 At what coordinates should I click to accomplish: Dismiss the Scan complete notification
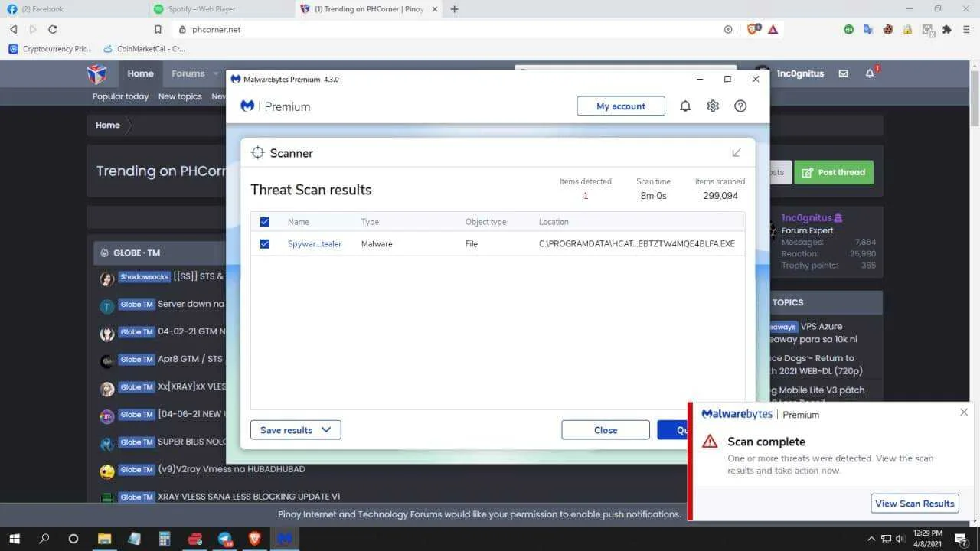964,412
